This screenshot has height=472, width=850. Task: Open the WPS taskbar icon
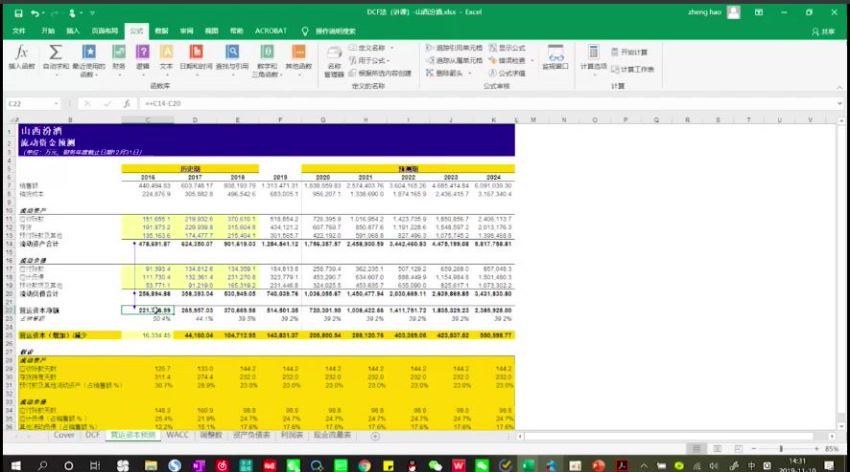tap(459, 465)
